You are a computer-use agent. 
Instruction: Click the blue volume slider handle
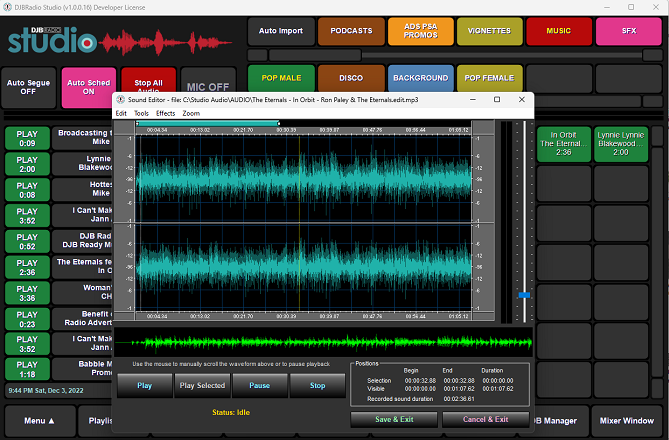[524, 295]
